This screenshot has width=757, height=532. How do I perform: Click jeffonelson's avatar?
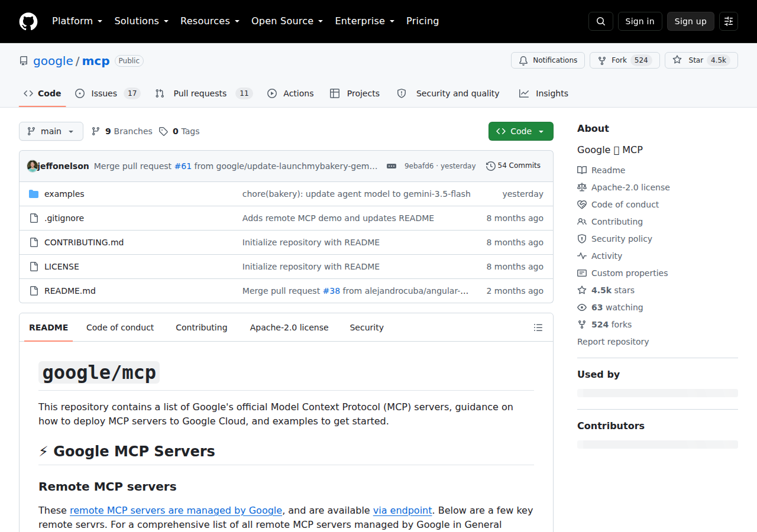[x=33, y=166]
